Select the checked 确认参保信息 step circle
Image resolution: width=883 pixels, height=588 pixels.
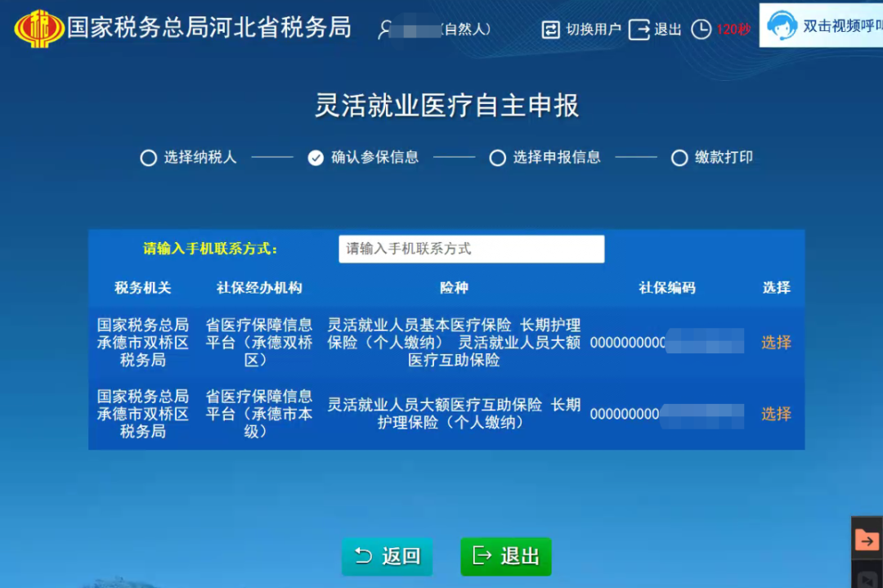pyautogui.click(x=316, y=158)
